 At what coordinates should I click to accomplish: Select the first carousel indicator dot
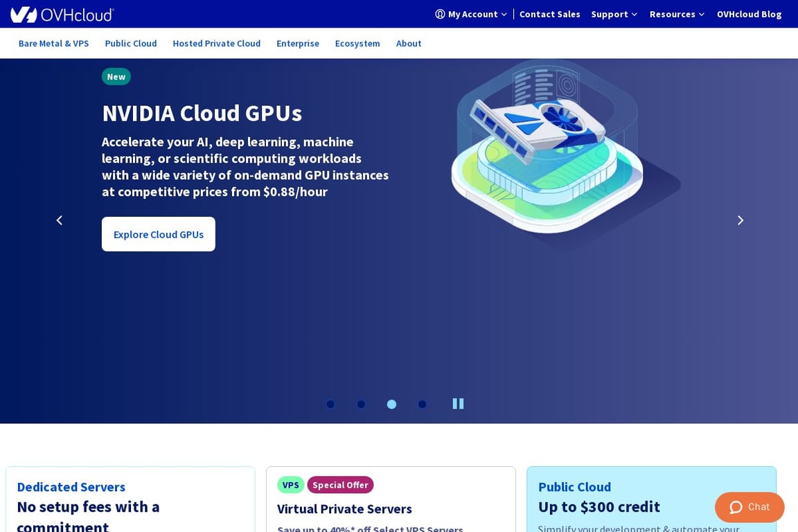[330, 404]
